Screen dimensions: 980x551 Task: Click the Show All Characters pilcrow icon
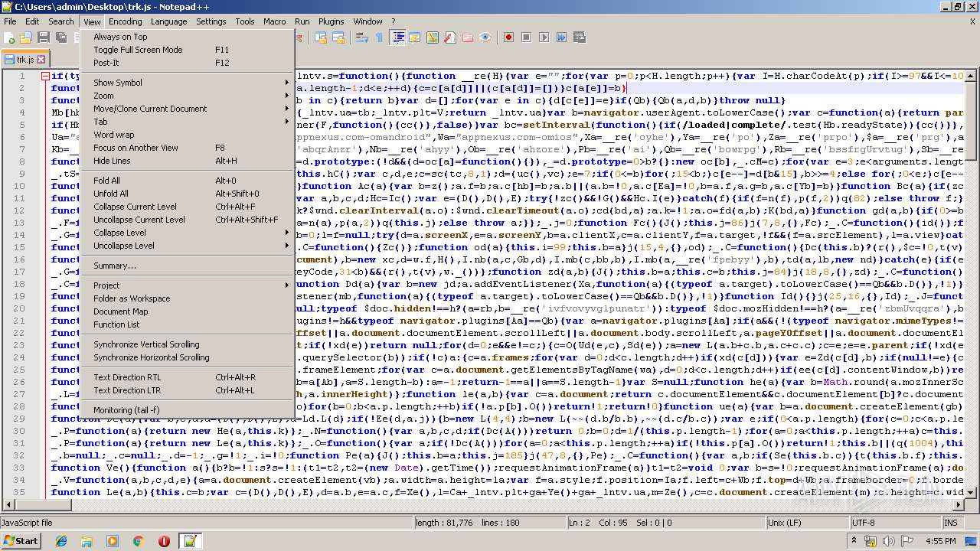[x=379, y=37]
